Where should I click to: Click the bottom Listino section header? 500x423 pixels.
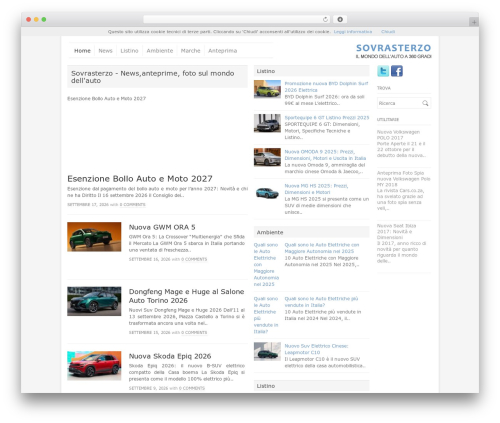312,386
